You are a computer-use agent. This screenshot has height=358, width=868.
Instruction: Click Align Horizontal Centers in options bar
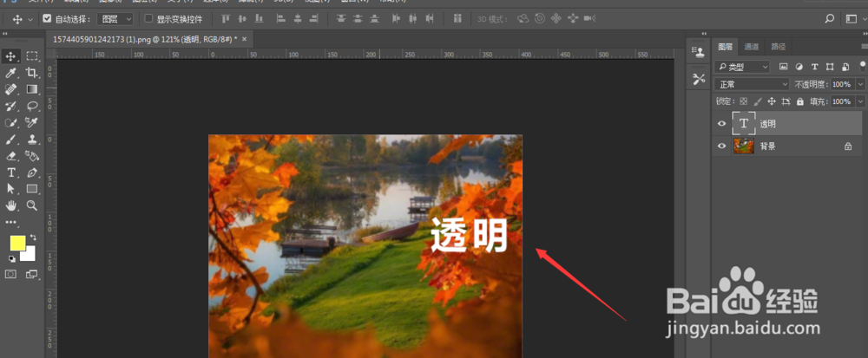coord(297,19)
